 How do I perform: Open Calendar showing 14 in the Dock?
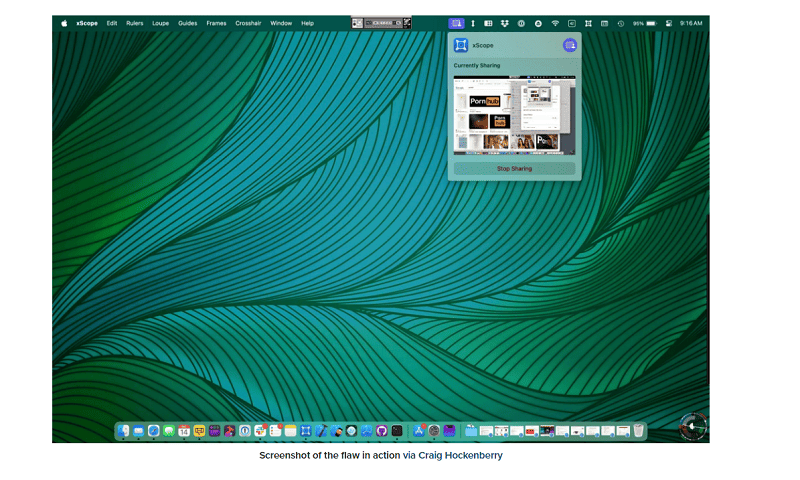pyautogui.click(x=184, y=431)
